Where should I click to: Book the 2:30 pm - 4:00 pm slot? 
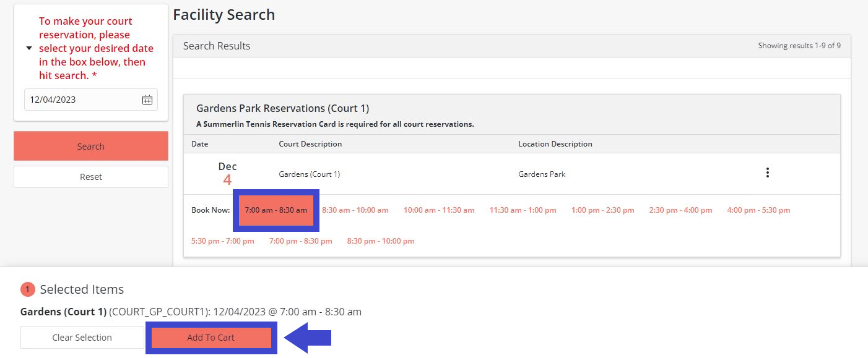tap(680, 210)
